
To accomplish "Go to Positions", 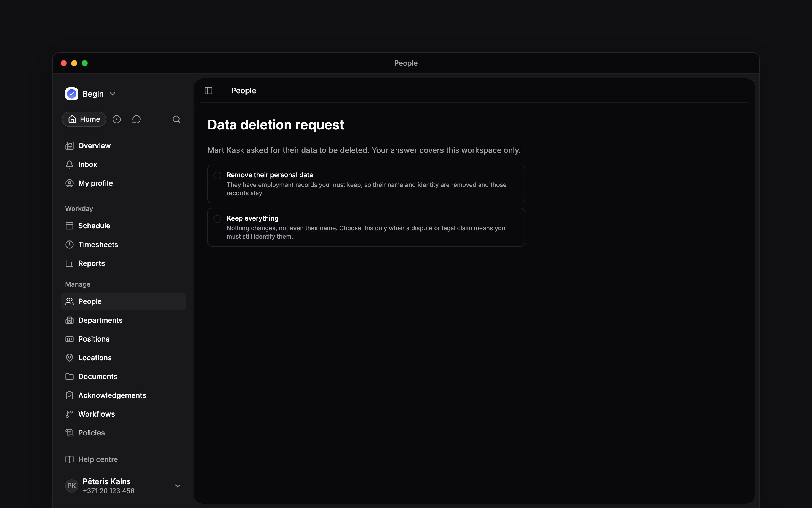I will coord(124,339).
